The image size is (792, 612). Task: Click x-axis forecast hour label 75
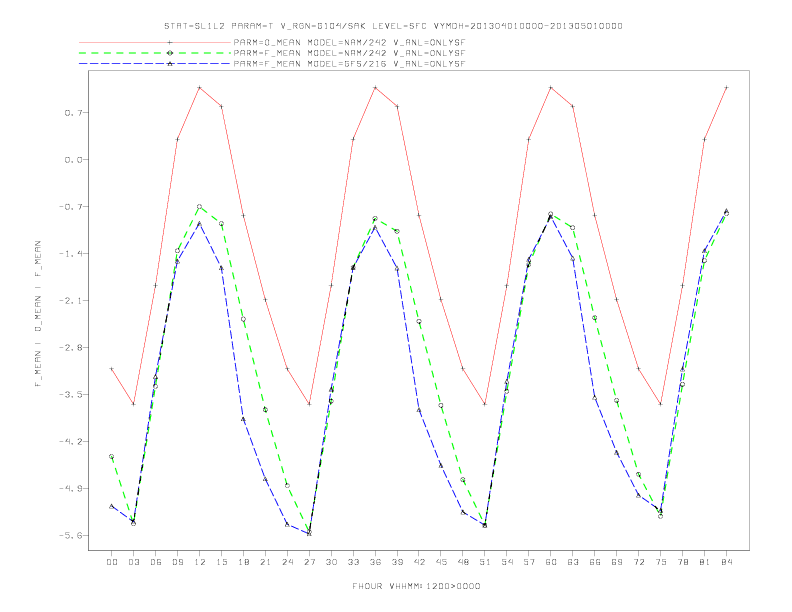tap(661, 562)
